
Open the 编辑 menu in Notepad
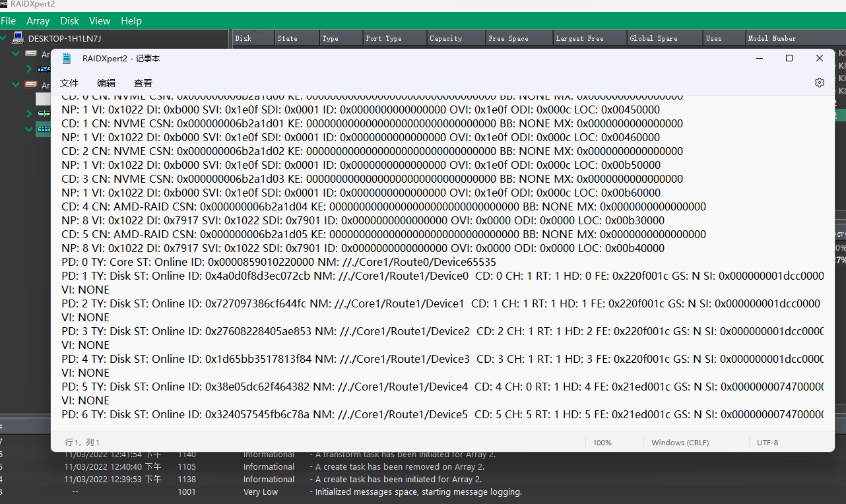point(106,83)
